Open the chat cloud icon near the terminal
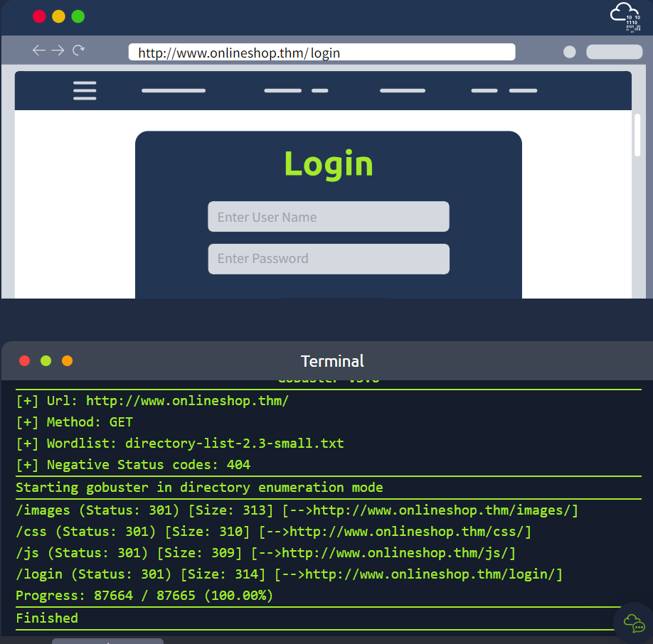Image resolution: width=653 pixels, height=644 pixels. [x=633, y=624]
